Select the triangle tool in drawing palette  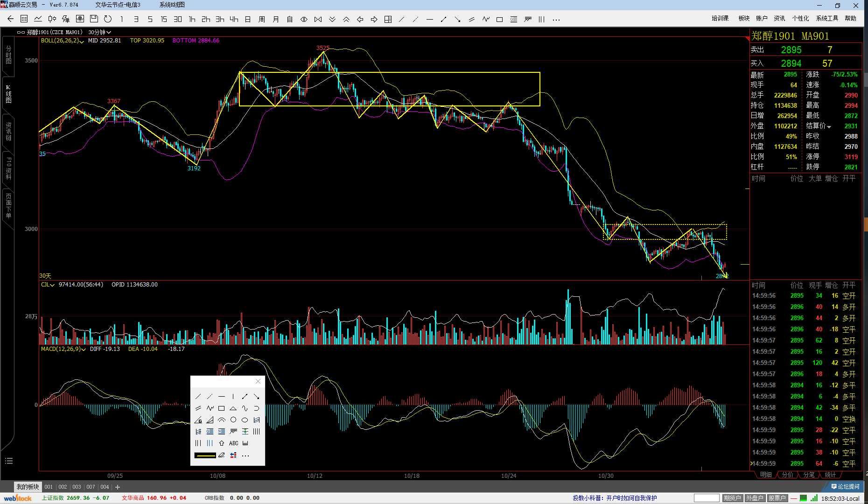point(233,408)
